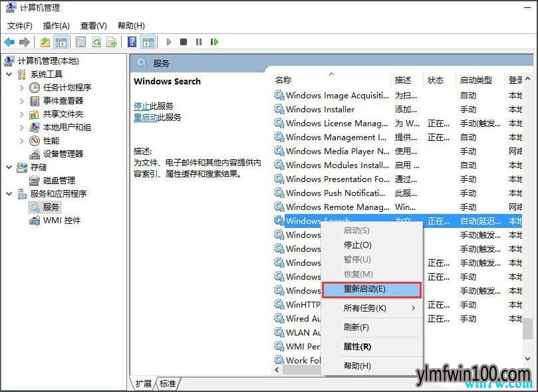Select the Windows Push Notificati... service
The height and width of the screenshot is (392, 538).
tap(398, 193)
